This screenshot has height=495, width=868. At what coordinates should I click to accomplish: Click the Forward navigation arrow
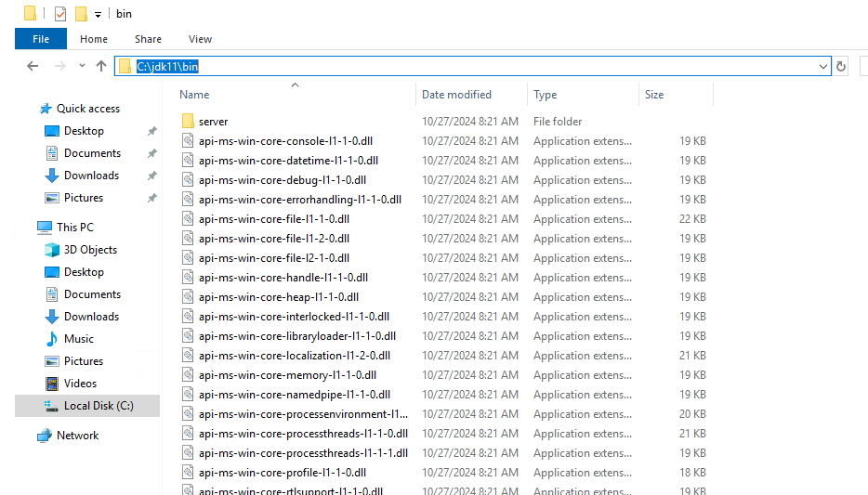pos(59,66)
